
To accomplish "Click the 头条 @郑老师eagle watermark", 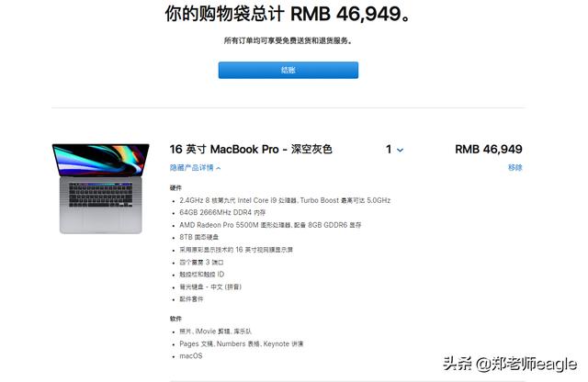I will [x=510, y=364].
